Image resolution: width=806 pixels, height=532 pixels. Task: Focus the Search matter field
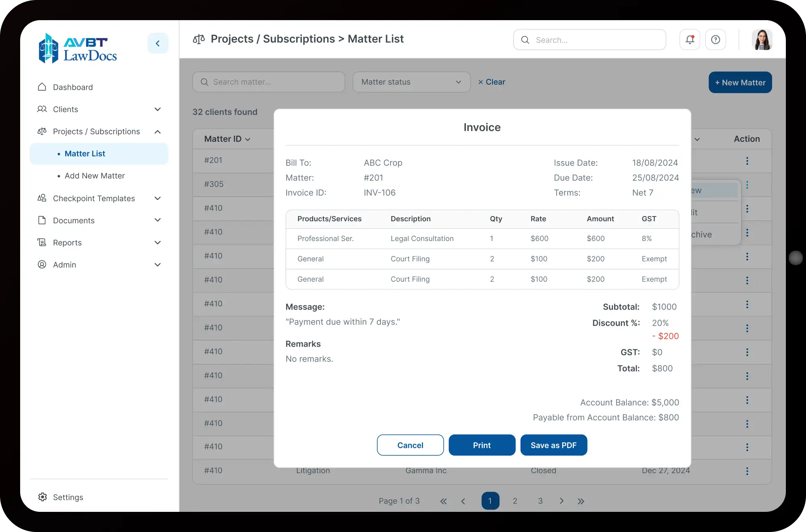tap(269, 82)
